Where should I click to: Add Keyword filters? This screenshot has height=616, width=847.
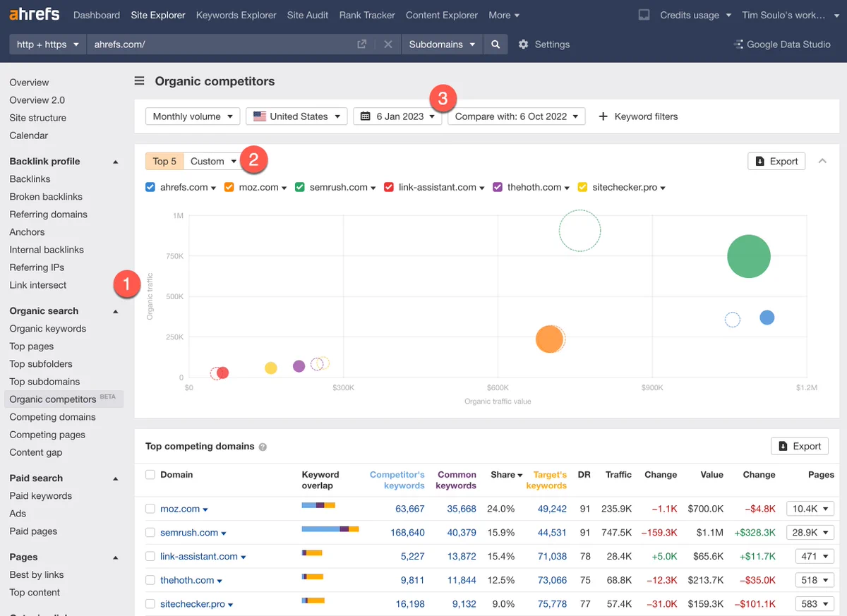point(638,116)
